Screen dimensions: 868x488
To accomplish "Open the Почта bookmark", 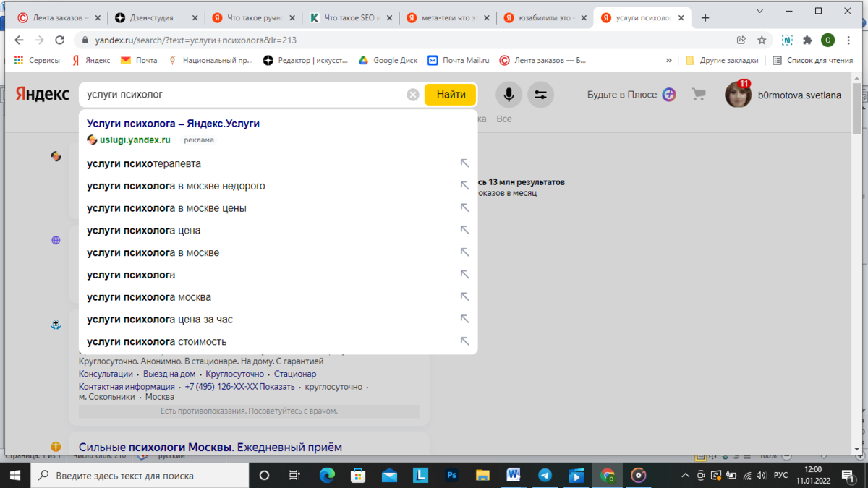I will point(139,61).
